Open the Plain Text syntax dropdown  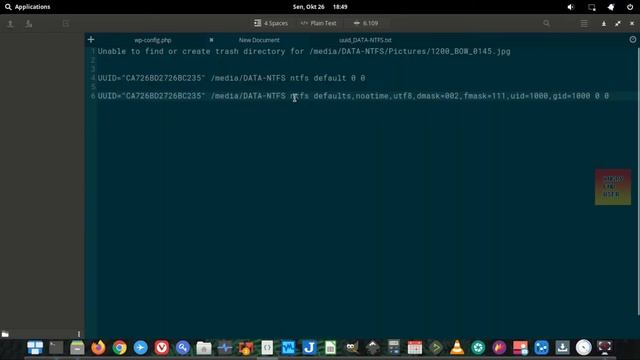318,23
